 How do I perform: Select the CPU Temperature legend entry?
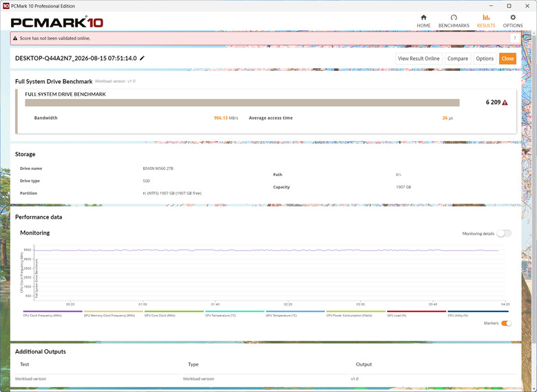pyautogui.click(x=235, y=314)
